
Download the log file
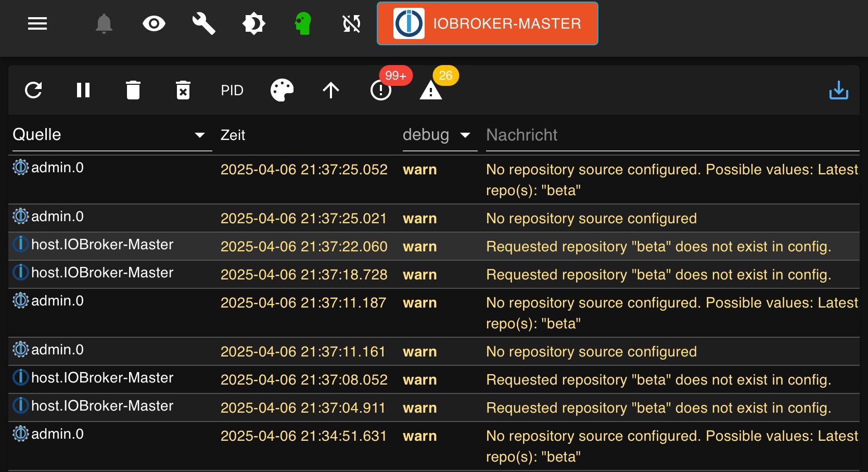[839, 90]
